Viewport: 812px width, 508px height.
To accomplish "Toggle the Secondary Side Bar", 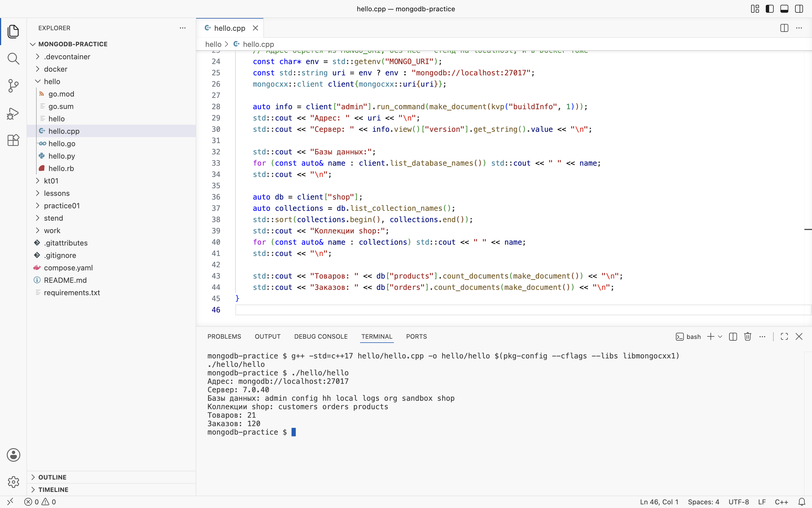I will [799, 9].
